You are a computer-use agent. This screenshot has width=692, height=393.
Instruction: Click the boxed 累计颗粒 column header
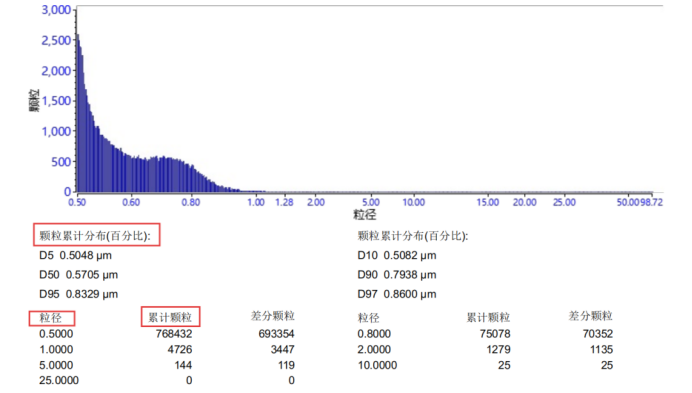pos(170,317)
